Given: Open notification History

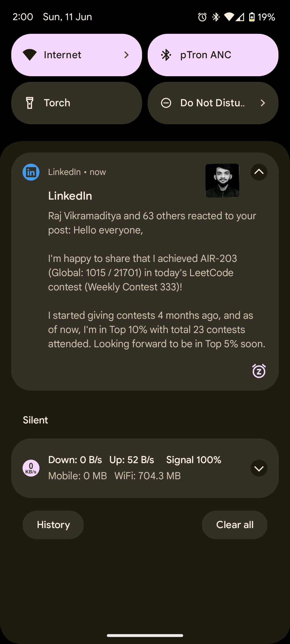Looking at the screenshot, I should [x=53, y=525].
